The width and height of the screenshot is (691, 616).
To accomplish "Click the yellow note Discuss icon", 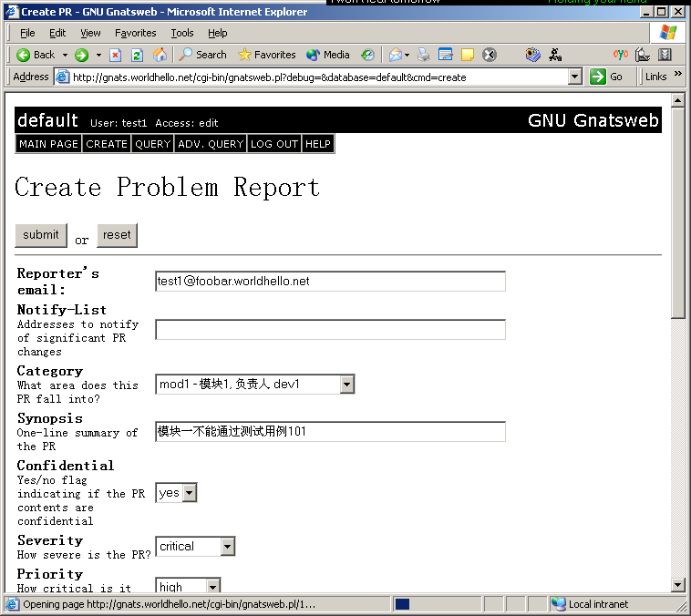I will [x=467, y=55].
